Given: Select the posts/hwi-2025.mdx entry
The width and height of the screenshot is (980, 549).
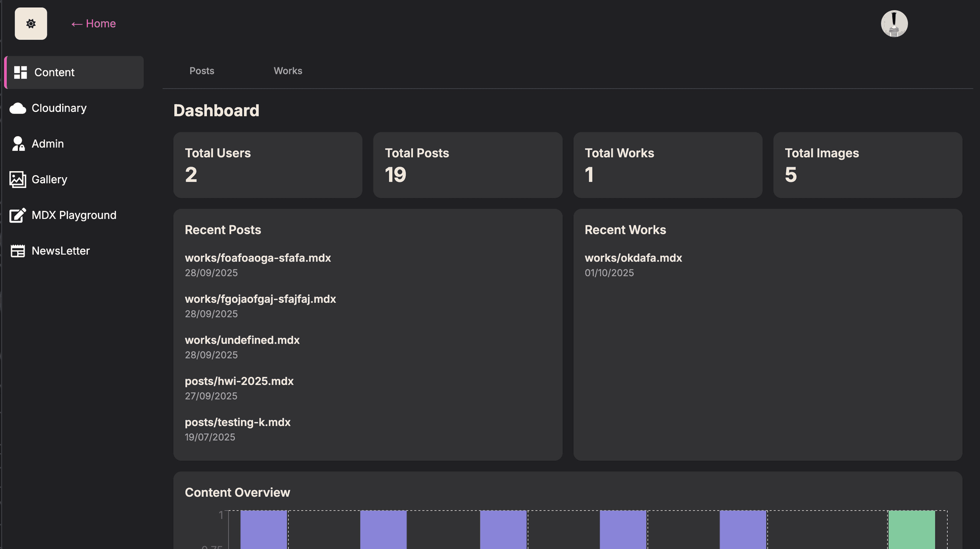Looking at the screenshot, I should click(x=239, y=381).
